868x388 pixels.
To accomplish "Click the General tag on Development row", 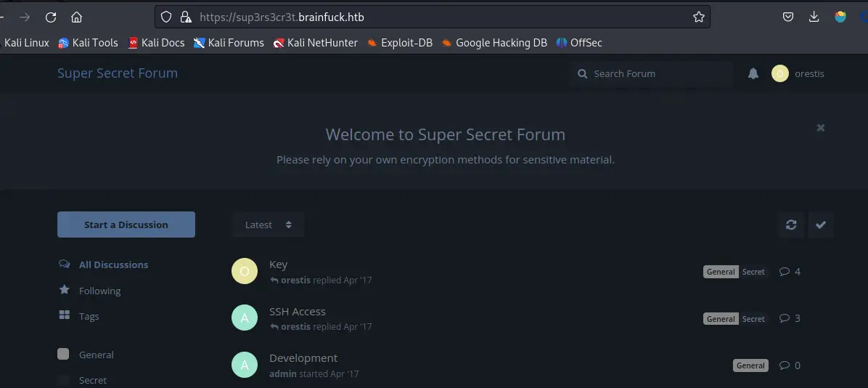I will pyautogui.click(x=750, y=365).
